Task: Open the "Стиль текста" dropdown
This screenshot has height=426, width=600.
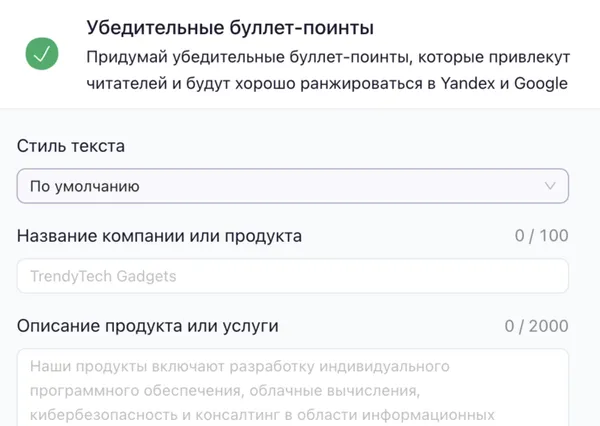Action: [x=292, y=186]
